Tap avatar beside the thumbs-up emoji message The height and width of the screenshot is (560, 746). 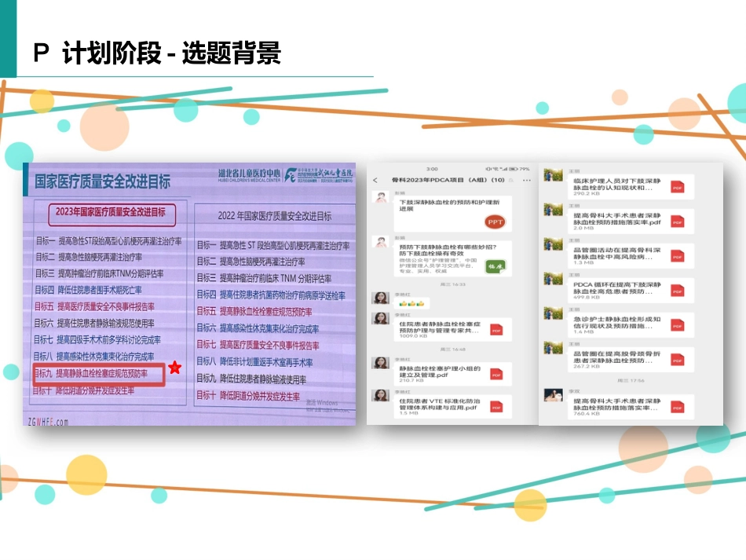381,298
